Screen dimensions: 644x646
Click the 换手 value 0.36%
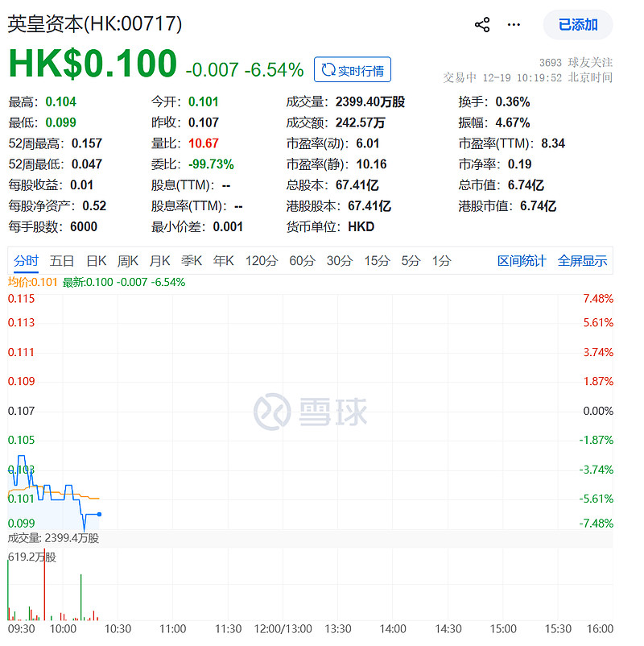coord(513,101)
